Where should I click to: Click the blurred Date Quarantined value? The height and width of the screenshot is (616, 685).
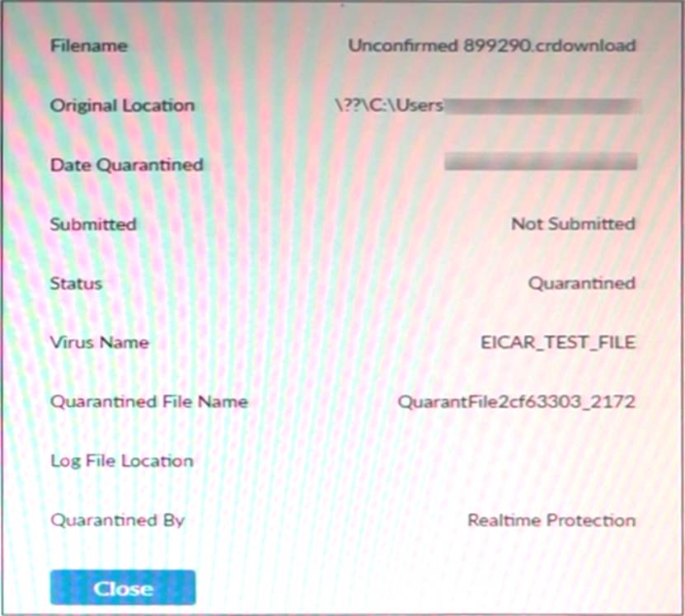541,161
